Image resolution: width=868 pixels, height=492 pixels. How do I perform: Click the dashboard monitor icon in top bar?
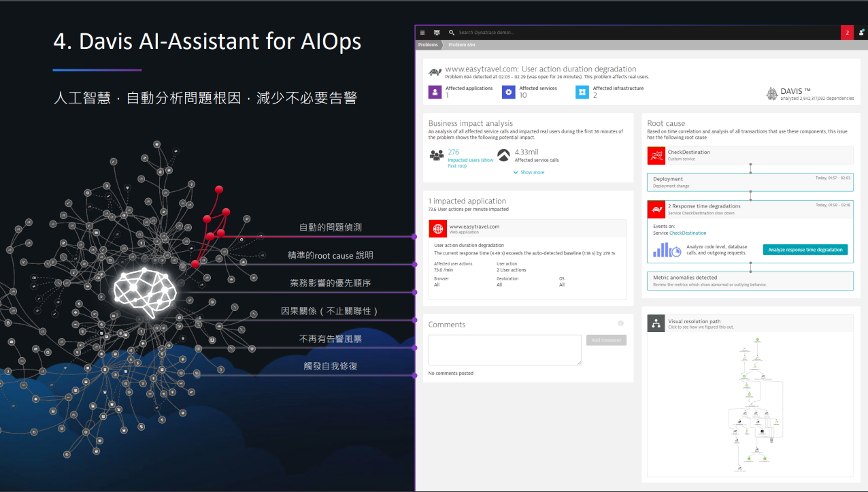click(x=437, y=32)
